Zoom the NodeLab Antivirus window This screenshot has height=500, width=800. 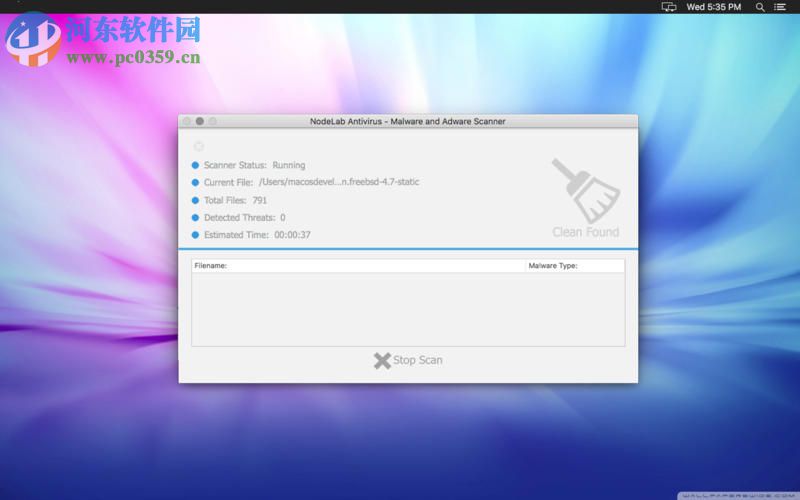213,121
